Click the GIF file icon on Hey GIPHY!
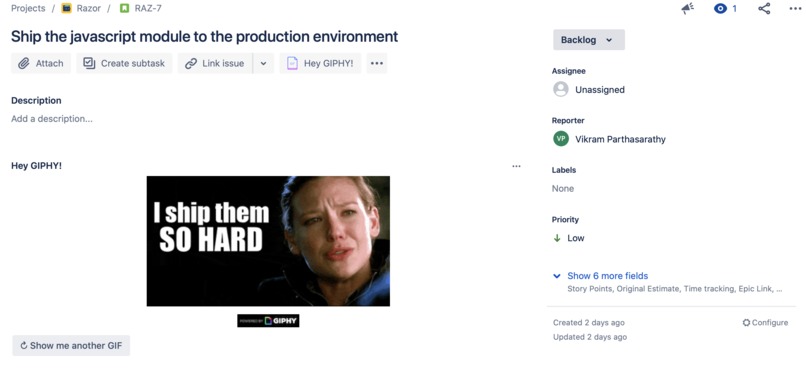Viewport: 806px width, 369px height. click(x=292, y=63)
